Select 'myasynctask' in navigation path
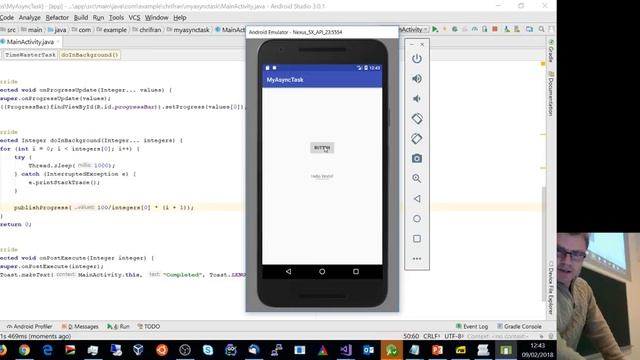 [188, 30]
